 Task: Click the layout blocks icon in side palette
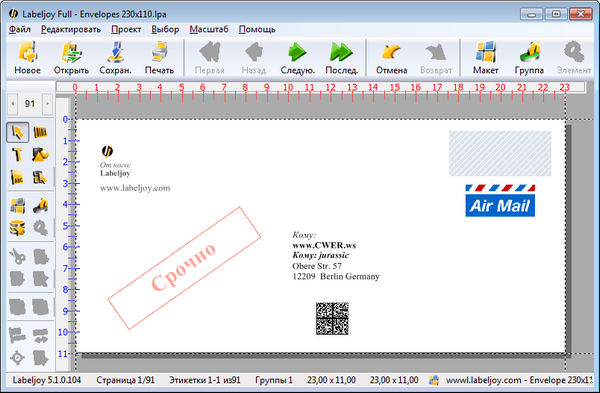point(17,206)
